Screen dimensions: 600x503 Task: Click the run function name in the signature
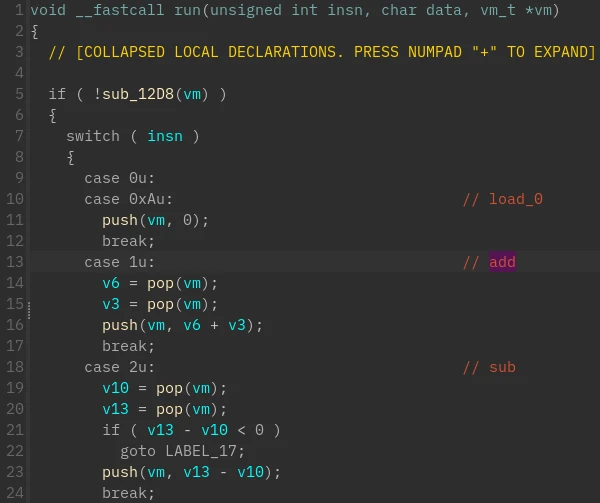pyautogui.click(x=188, y=10)
